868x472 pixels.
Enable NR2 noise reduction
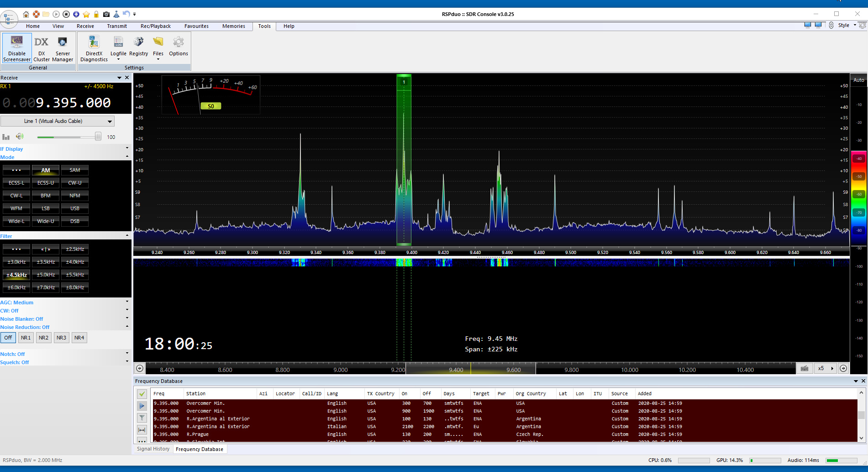click(43, 338)
